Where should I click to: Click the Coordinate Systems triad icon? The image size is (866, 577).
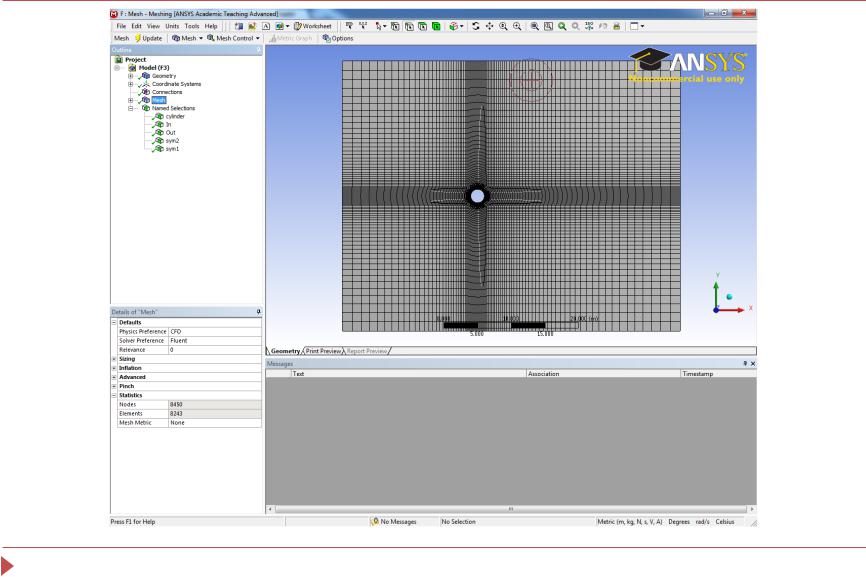click(146, 84)
